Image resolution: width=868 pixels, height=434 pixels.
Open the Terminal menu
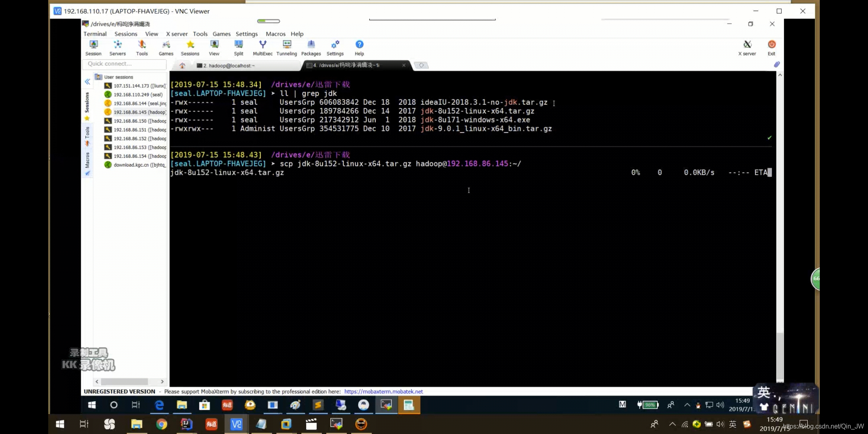[x=95, y=34]
